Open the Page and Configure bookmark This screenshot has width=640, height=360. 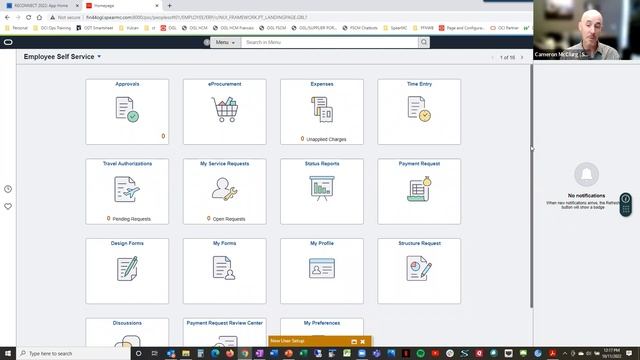[x=461, y=28]
